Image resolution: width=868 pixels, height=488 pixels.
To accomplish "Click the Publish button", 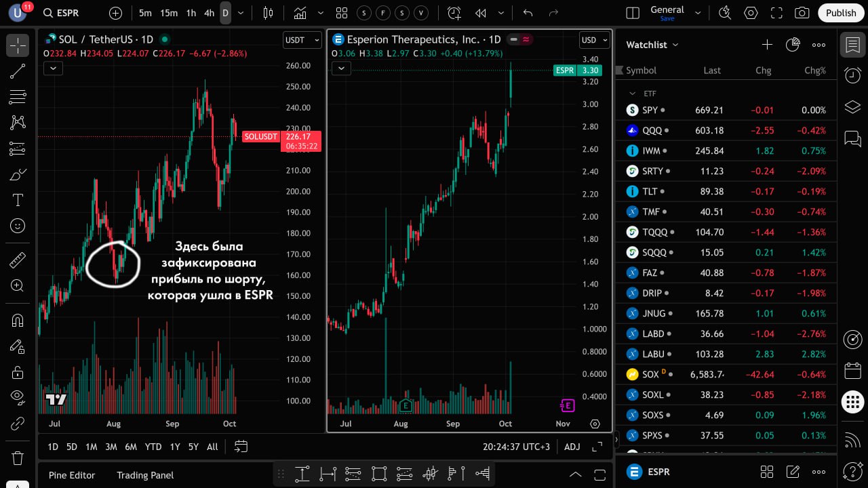I will [841, 13].
